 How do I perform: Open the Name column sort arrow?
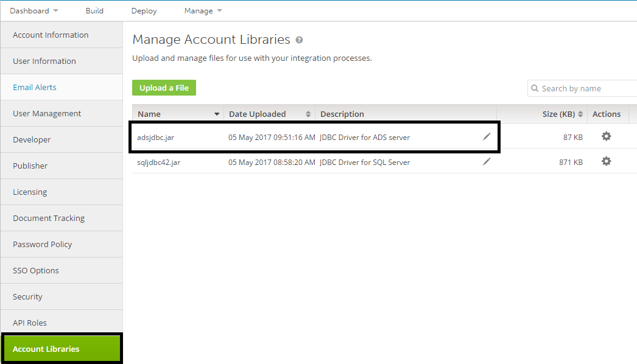(217, 114)
